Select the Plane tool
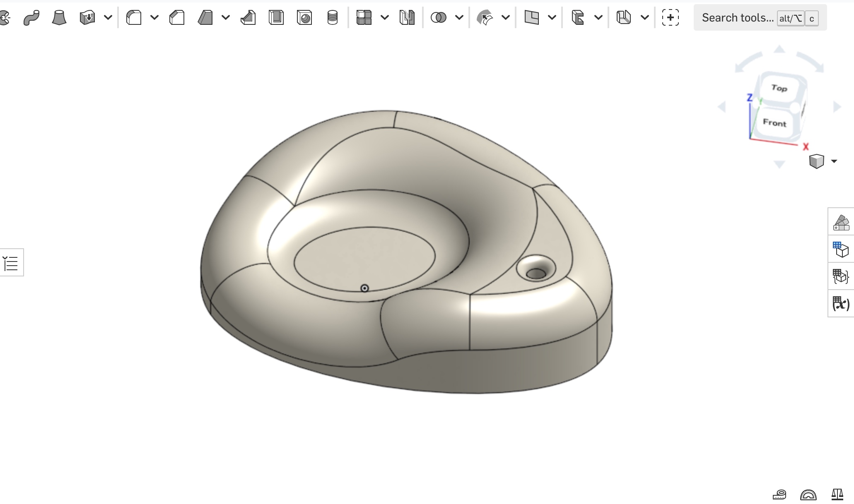The width and height of the screenshot is (854, 504). point(531,17)
